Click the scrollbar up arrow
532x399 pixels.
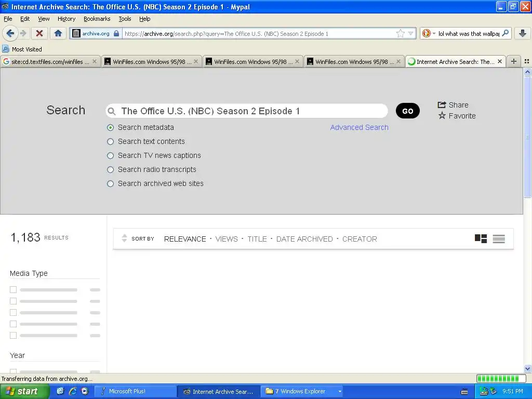[527, 72]
